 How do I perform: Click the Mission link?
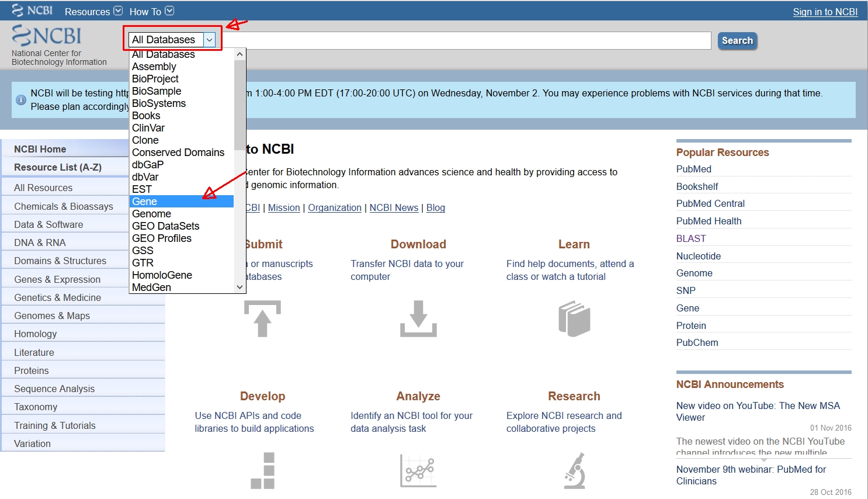click(x=284, y=207)
